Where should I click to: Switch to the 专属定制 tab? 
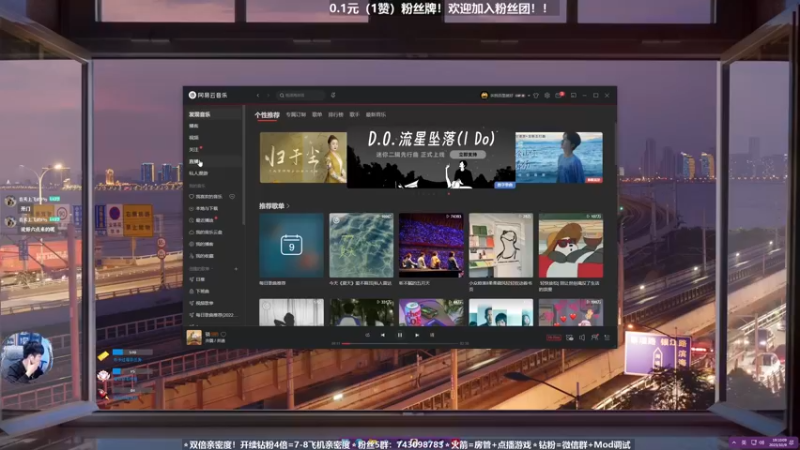[x=296, y=115]
